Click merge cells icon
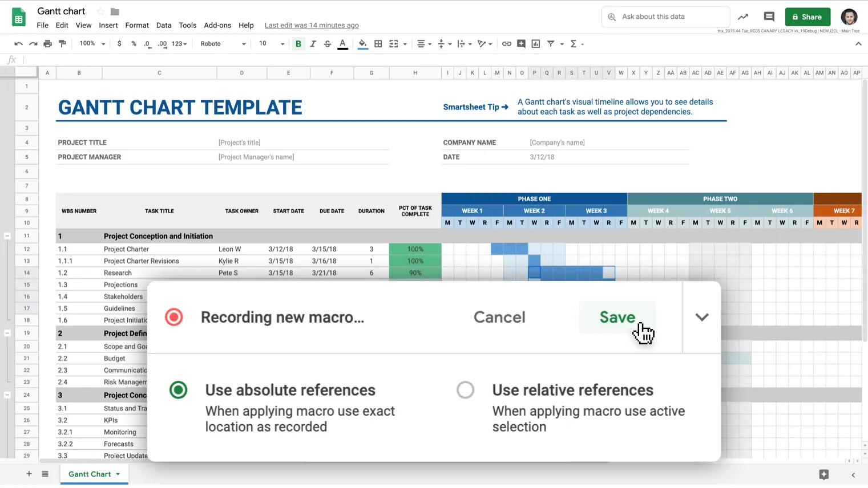This screenshot has width=868, height=488. [394, 44]
